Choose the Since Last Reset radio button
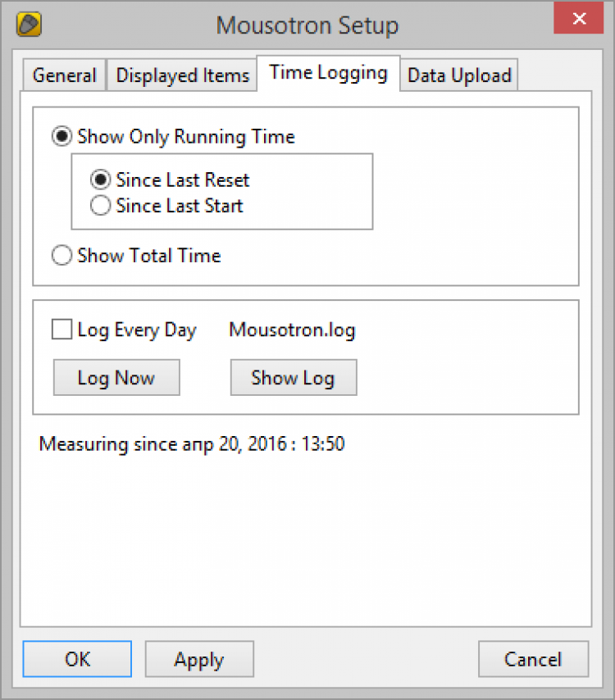This screenshot has width=615, height=700. pos(101,180)
